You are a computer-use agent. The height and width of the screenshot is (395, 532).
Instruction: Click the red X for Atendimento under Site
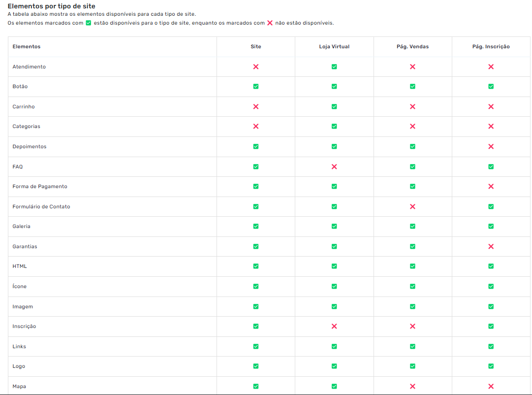(255, 66)
